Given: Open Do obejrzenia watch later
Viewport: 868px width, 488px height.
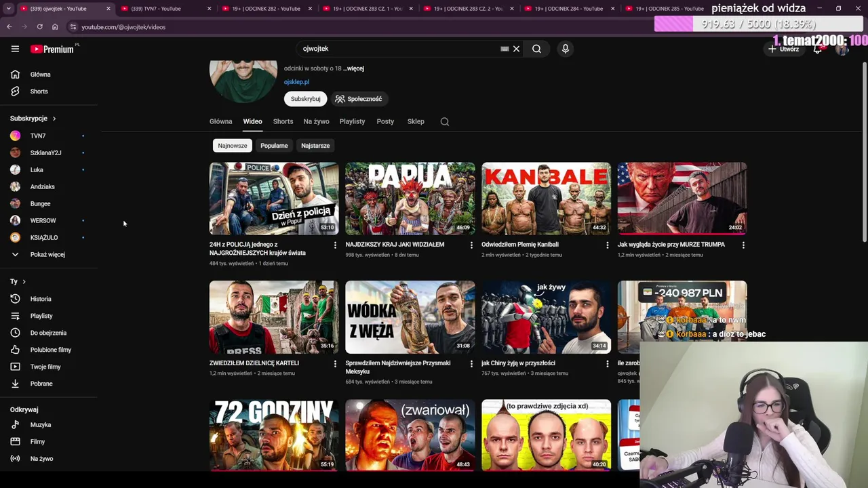Looking at the screenshot, I should click(49, 333).
